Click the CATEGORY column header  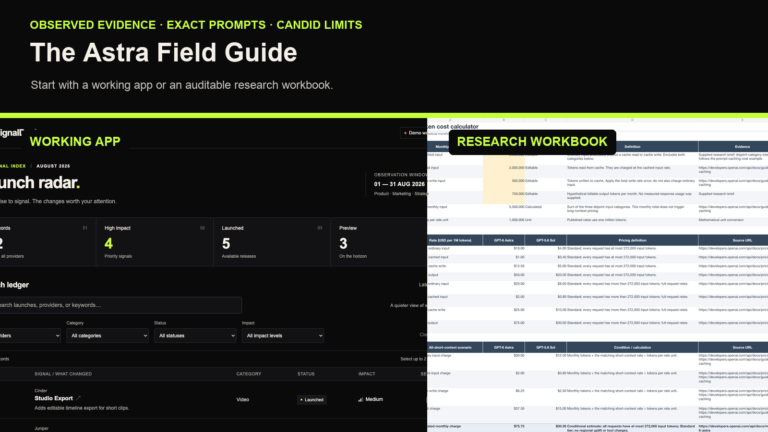249,374
